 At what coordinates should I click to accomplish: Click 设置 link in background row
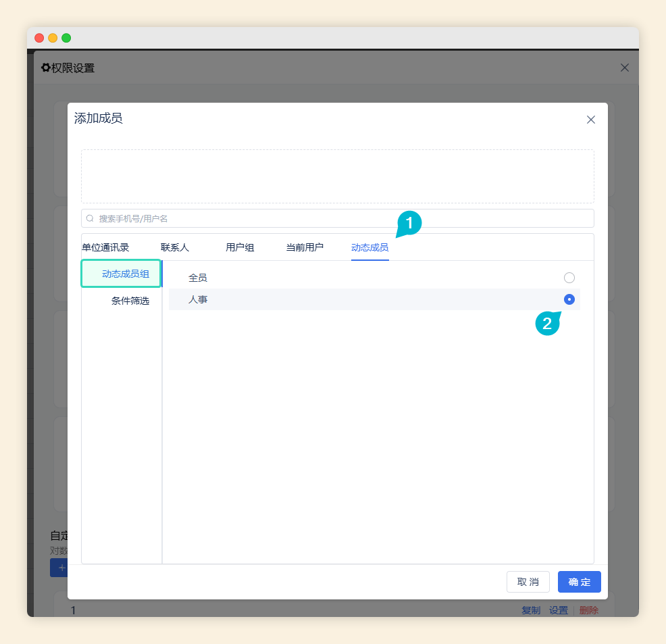point(559,610)
